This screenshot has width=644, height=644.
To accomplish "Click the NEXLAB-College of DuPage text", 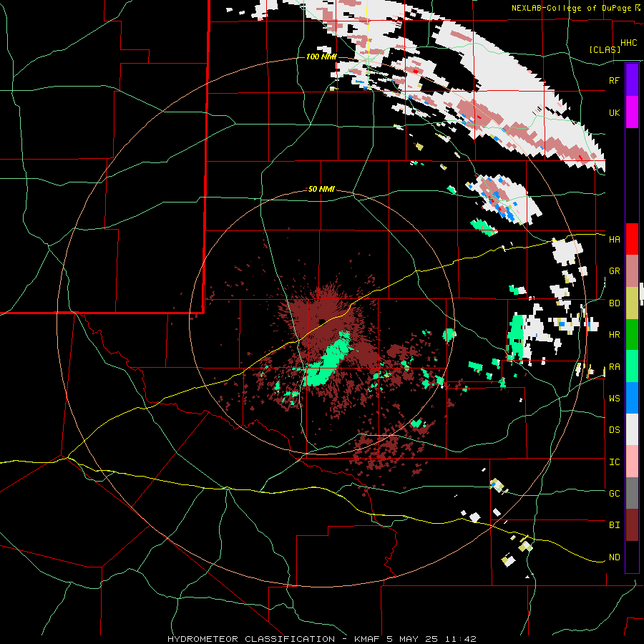I will click(571, 8).
